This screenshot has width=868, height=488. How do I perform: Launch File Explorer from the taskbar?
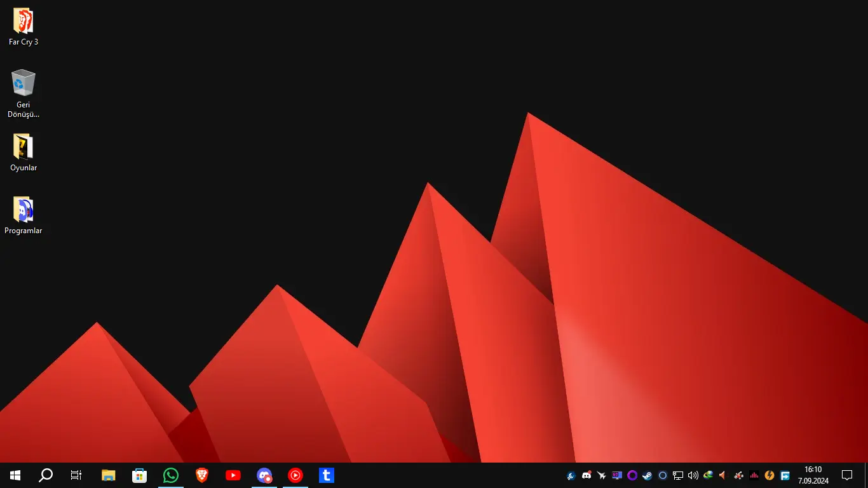click(x=109, y=475)
